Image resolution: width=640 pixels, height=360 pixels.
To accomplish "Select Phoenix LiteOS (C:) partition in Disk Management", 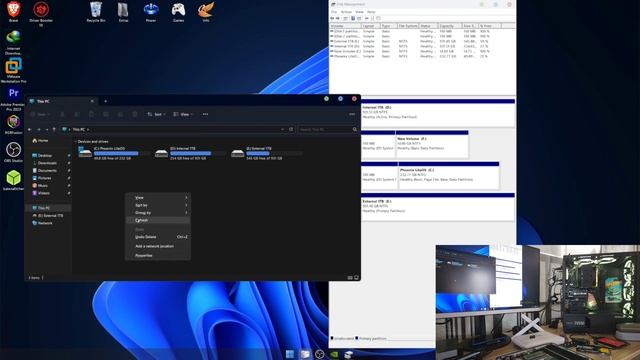I will 448,176.
